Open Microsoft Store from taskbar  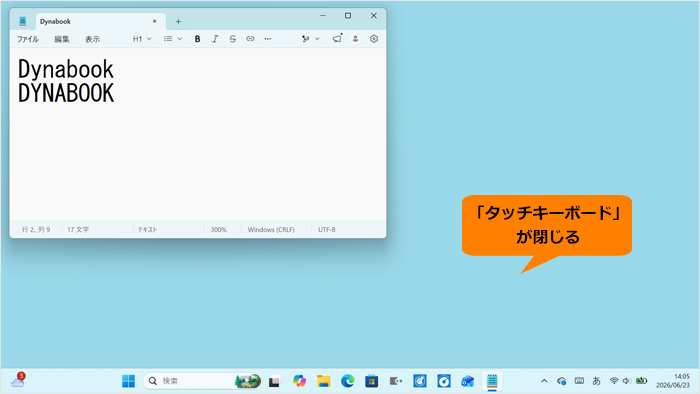click(x=371, y=381)
